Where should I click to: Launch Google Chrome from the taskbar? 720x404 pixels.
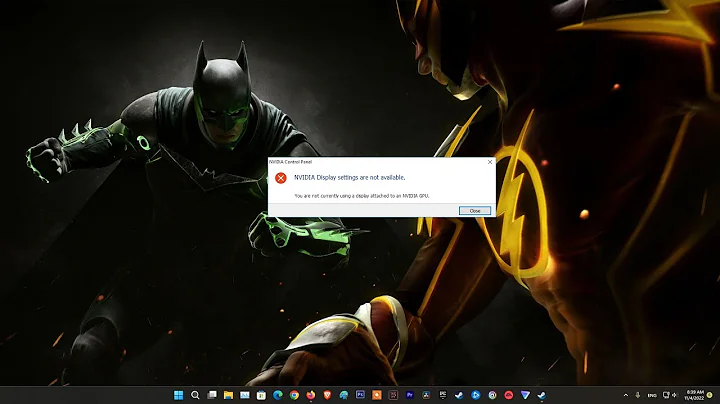[294, 395]
